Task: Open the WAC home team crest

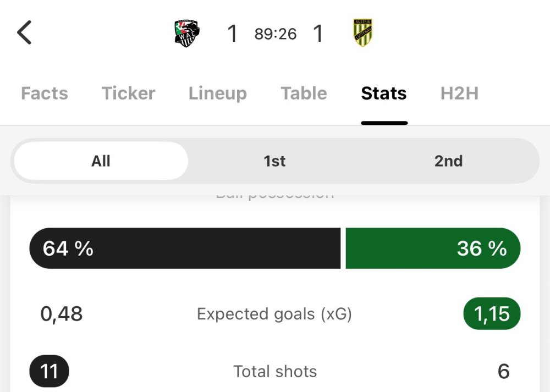Action: (x=186, y=34)
